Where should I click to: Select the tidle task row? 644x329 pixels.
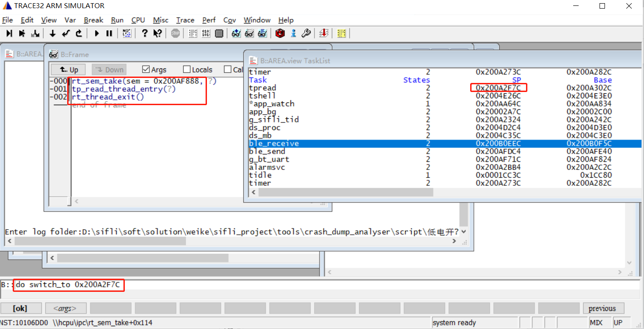point(445,175)
